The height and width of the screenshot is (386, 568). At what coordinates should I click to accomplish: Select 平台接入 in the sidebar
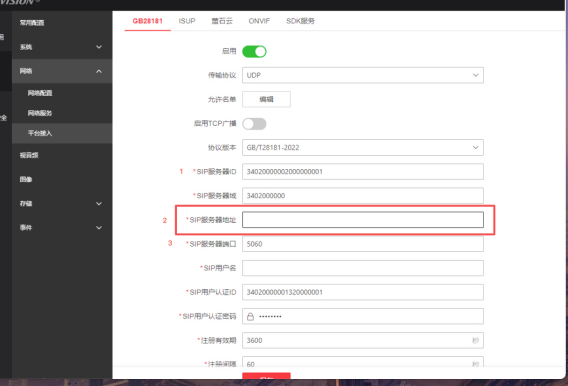pyautogui.click(x=62, y=133)
